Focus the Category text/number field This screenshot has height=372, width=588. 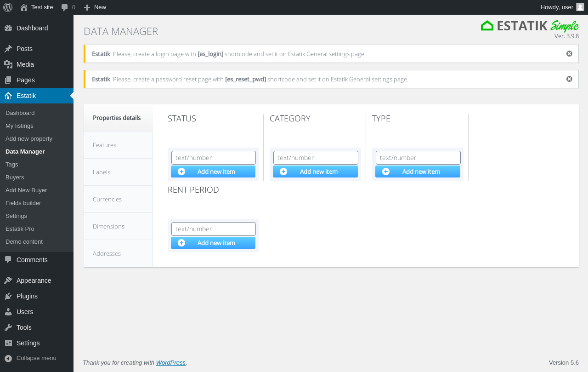(316, 158)
